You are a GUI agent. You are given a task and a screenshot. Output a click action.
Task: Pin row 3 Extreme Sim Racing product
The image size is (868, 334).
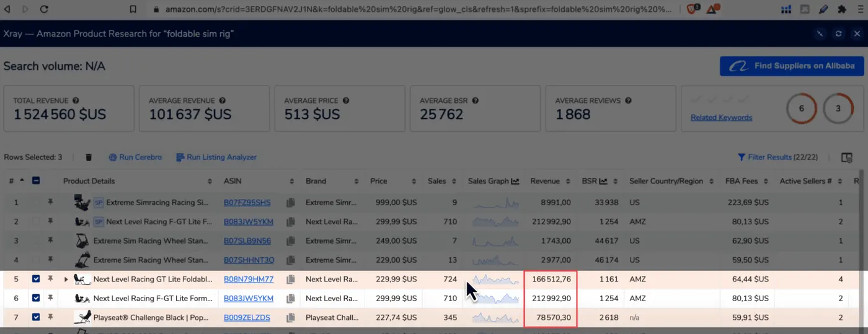pos(50,240)
